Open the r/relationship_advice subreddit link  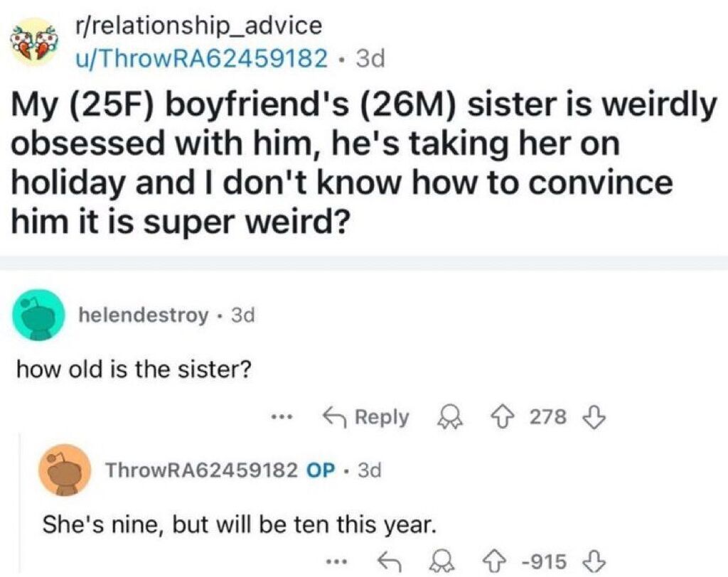click(x=198, y=26)
